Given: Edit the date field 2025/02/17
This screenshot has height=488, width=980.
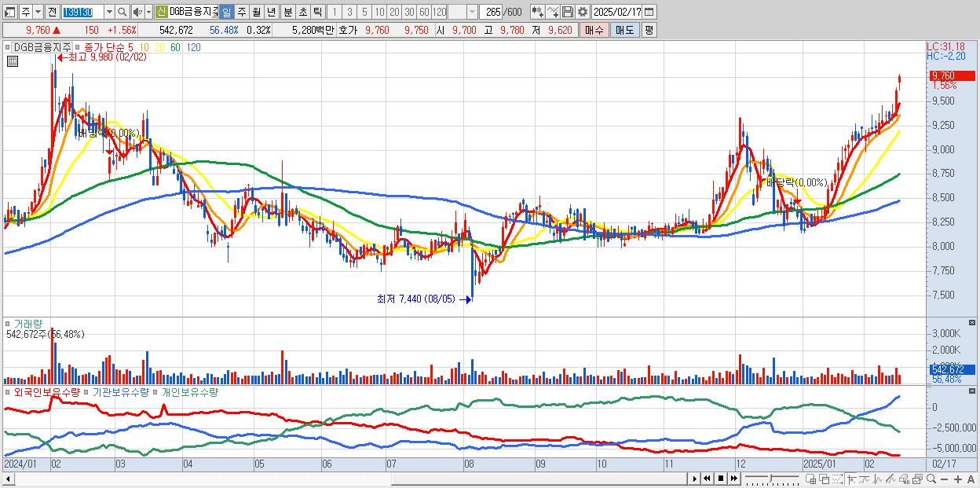Looking at the screenshot, I should (616, 12).
